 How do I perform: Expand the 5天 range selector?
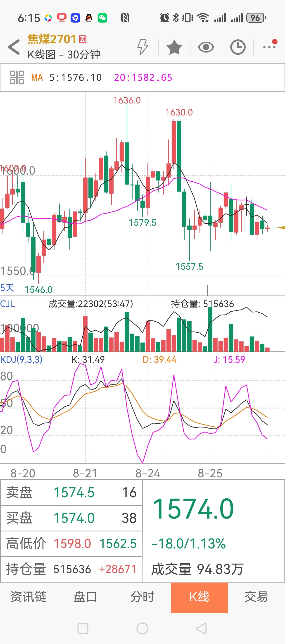(x=7, y=288)
